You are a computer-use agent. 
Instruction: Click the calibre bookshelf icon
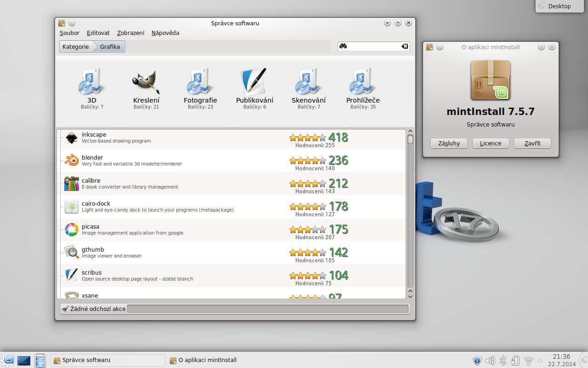click(x=71, y=184)
